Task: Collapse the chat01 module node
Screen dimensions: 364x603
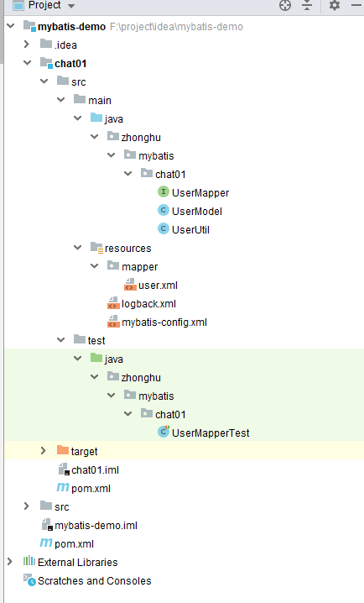Action: tap(28, 63)
